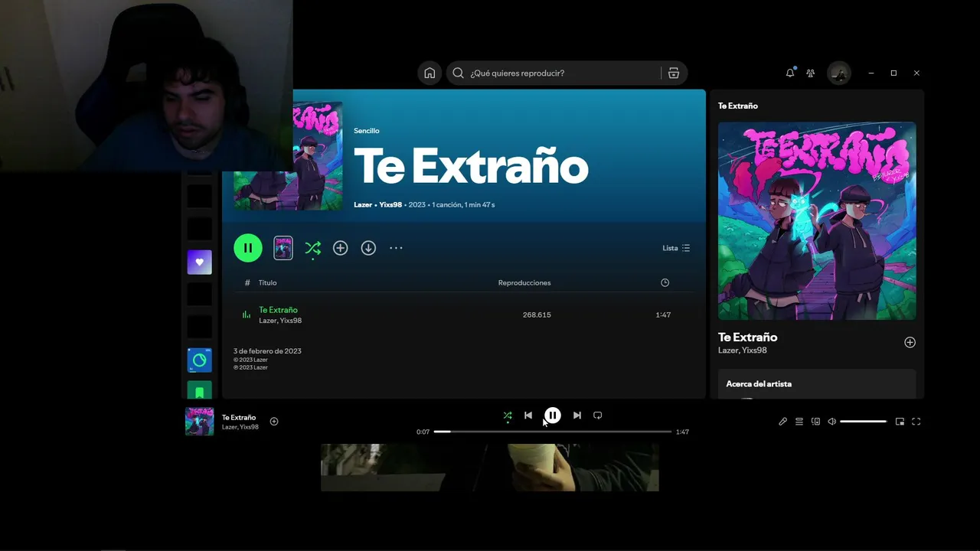The width and height of the screenshot is (980, 551).
Task: Add single to library with plus icon
Action: click(x=341, y=248)
